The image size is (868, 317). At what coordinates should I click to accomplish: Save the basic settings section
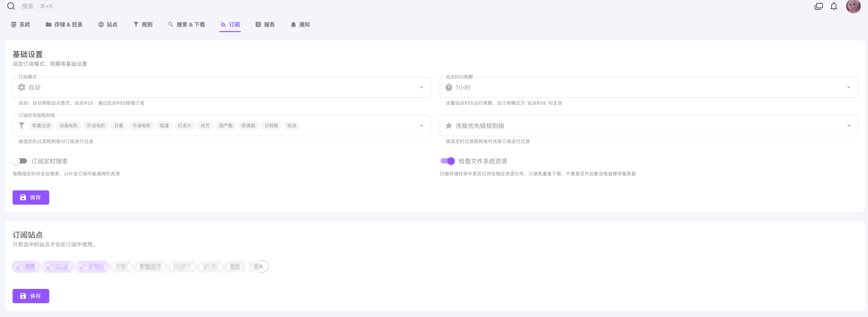click(31, 198)
